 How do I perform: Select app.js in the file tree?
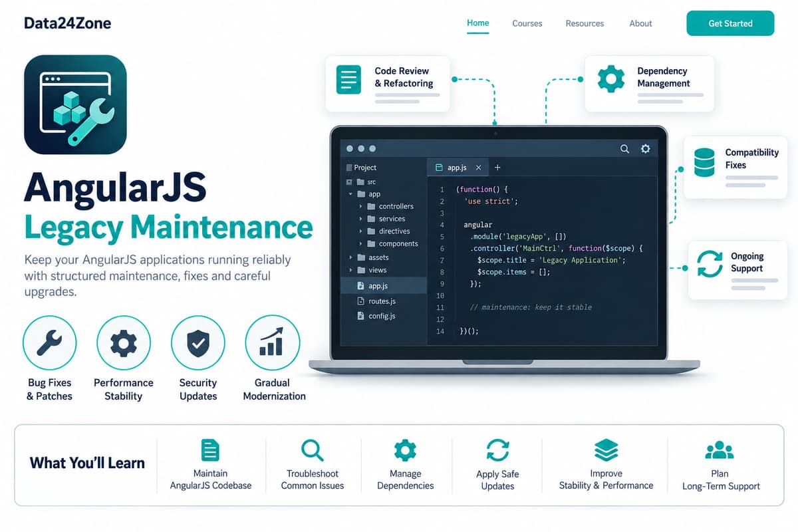coord(384,286)
